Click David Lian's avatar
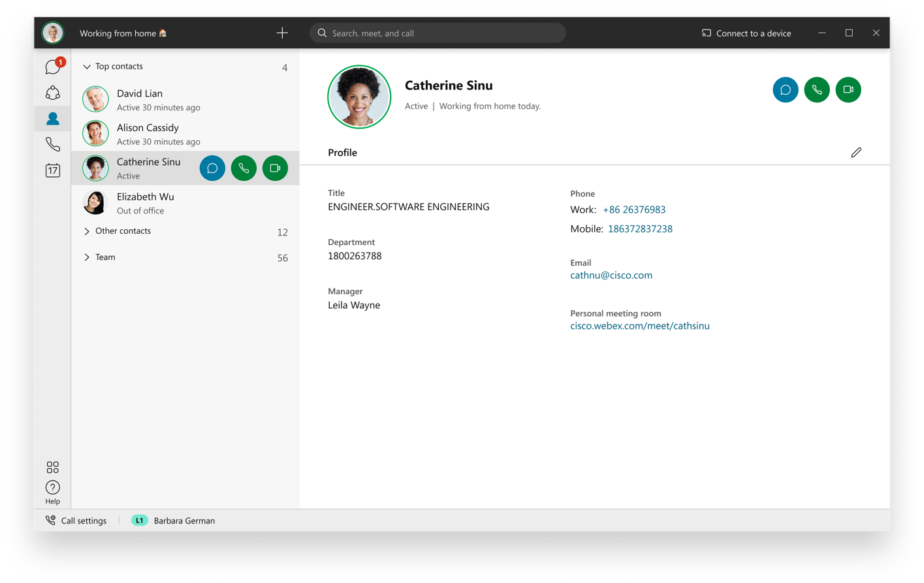 click(x=95, y=99)
